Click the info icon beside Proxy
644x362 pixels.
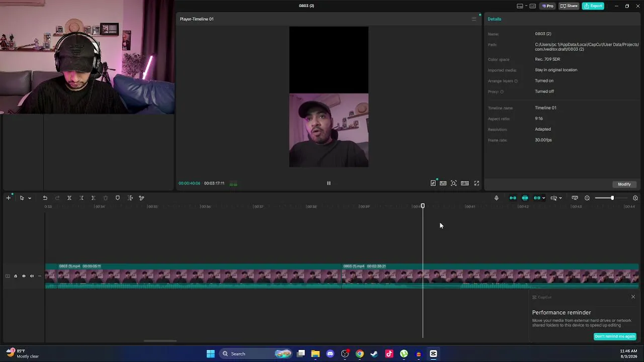(502, 92)
